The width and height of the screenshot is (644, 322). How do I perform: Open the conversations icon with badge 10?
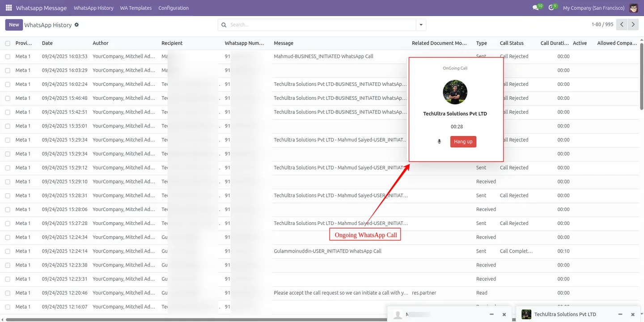(x=537, y=8)
